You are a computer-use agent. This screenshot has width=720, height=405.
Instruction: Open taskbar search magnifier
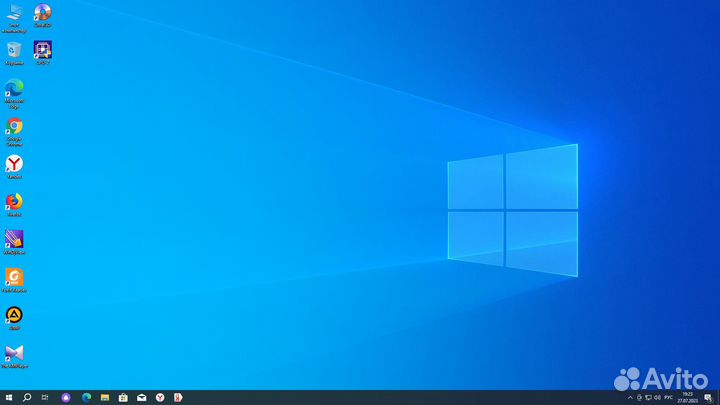pyautogui.click(x=27, y=398)
